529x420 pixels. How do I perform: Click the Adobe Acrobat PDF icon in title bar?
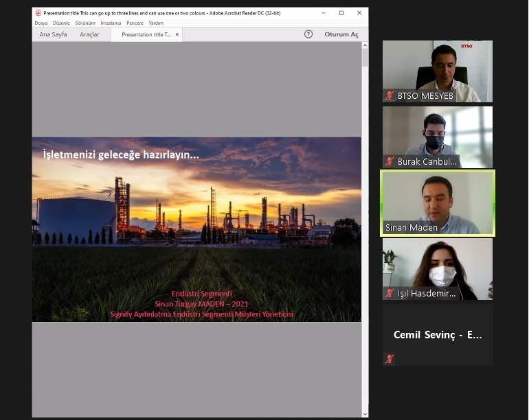(38, 13)
